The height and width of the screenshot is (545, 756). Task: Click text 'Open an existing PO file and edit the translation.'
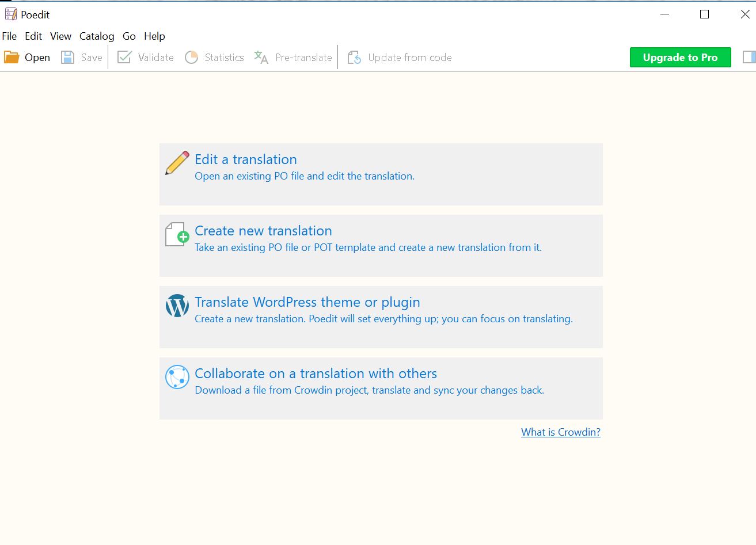click(305, 176)
